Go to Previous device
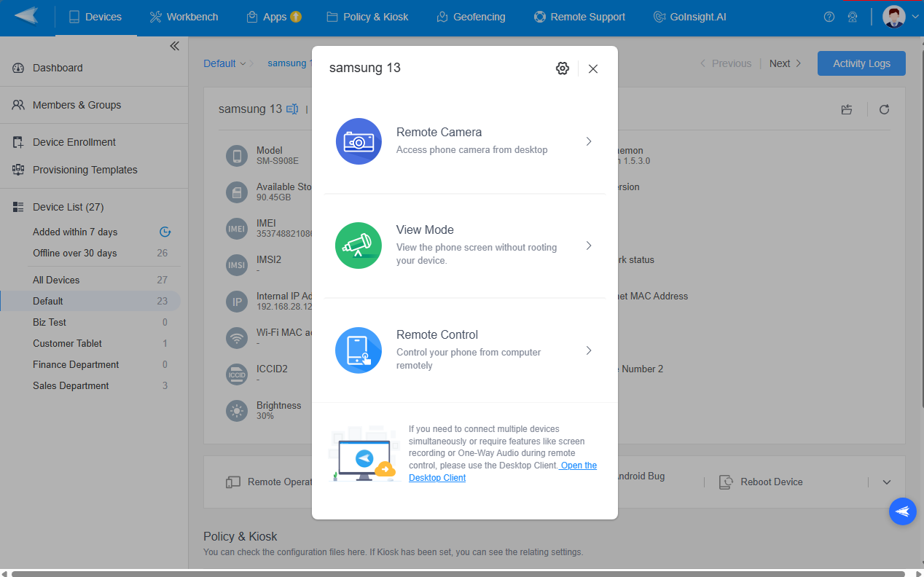Screen dimensions: 924x577 coord(725,63)
